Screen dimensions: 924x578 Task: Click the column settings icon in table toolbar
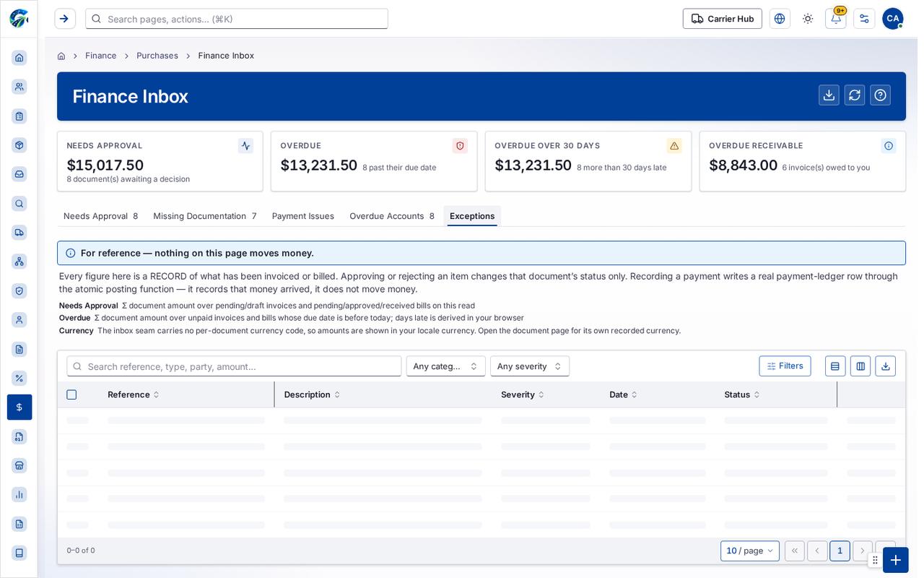(860, 366)
